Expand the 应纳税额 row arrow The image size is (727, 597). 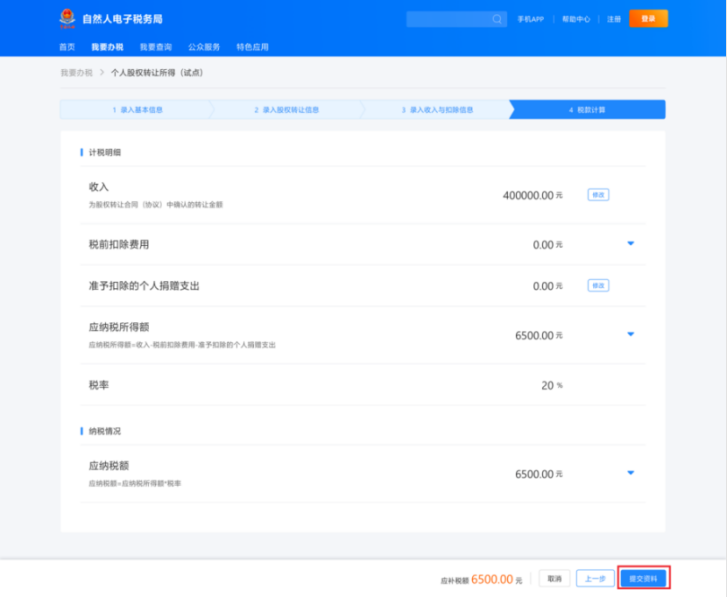click(x=630, y=473)
